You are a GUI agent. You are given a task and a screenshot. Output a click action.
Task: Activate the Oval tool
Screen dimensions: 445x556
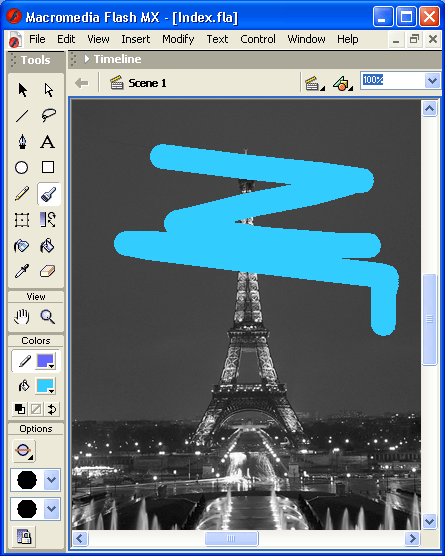tap(22, 168)
